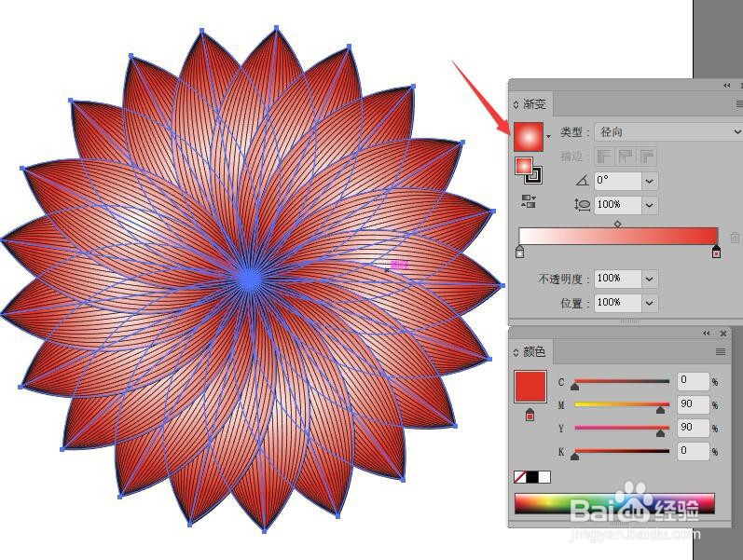Open the 类型 gradient type dropdown
The image size is (743, 560).
point(668,131)
